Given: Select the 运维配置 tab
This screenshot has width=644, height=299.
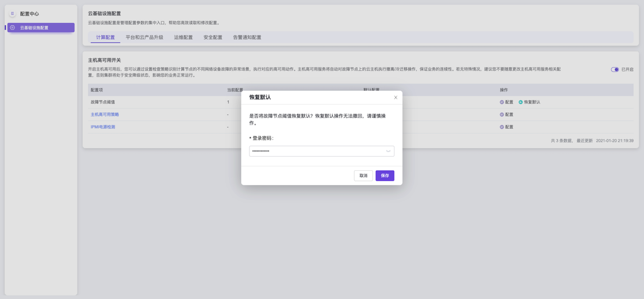Looking at the screenshot, I should pos(183,38).
